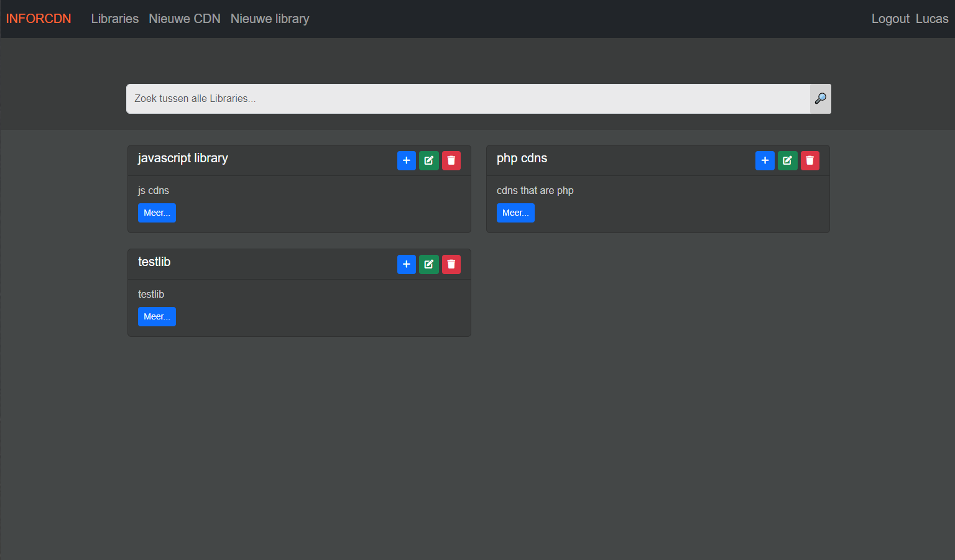Edit the testlib library
Viewport: 955px width, 560px height.
pos(429,264)
